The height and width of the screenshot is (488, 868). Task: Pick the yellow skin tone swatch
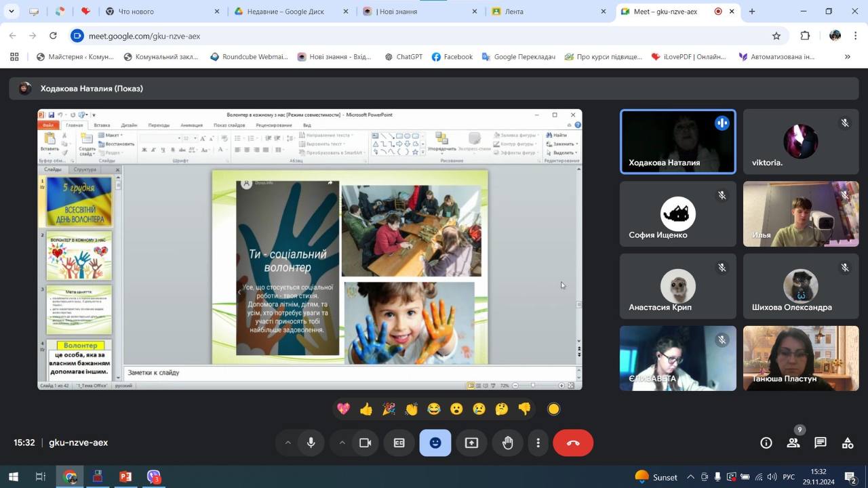[x=554, y=409]
